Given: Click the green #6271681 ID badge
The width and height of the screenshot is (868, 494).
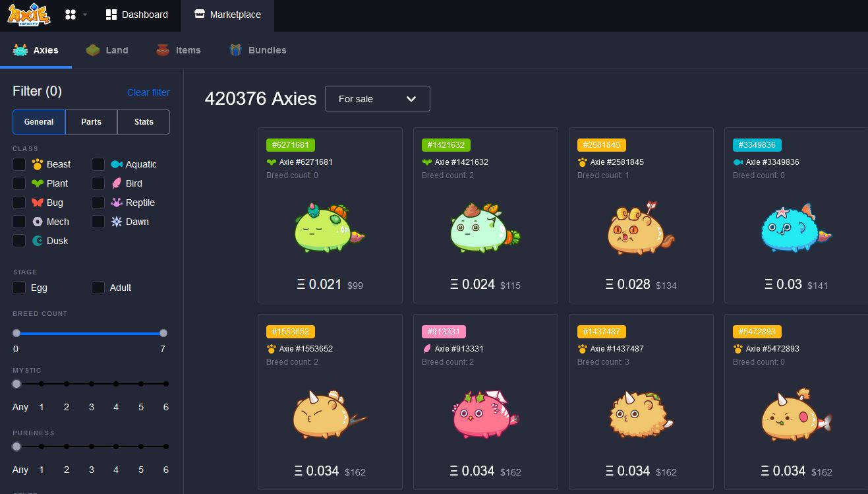Looking at the screenshot, I should [x=291, y=145].
